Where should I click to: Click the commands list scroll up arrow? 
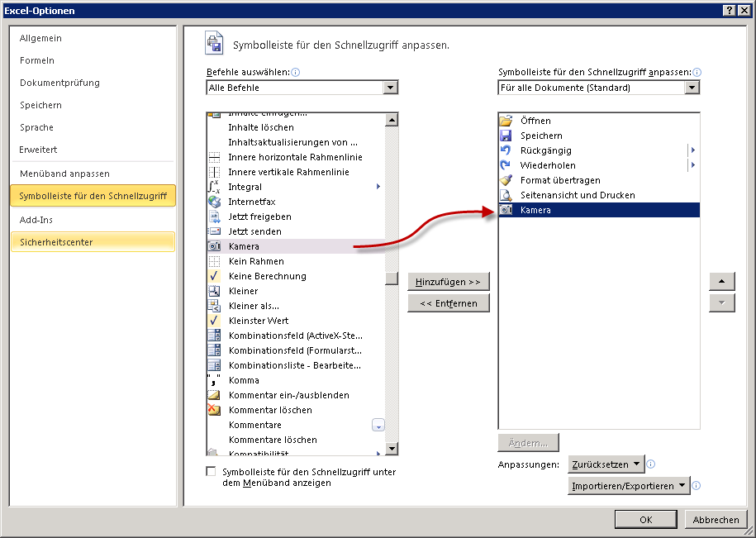point(392,120)
